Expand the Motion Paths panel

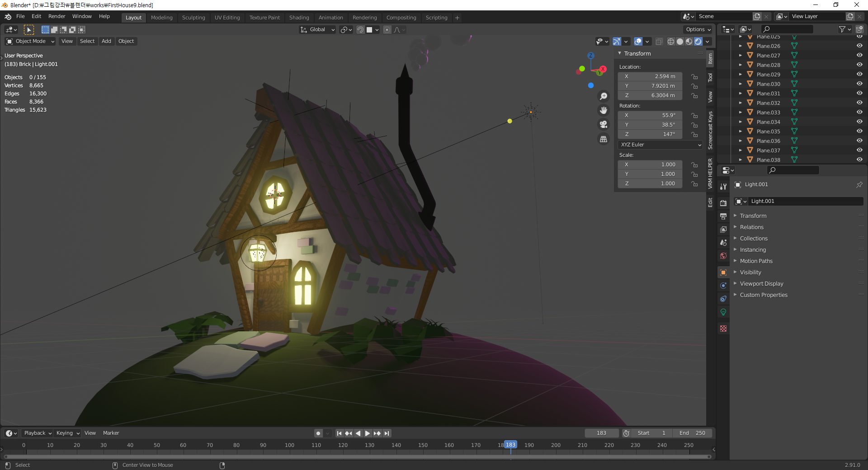coord(756,261)
